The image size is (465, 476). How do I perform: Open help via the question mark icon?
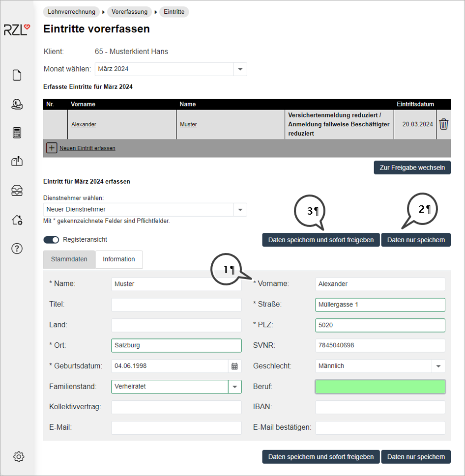[17, 249]
